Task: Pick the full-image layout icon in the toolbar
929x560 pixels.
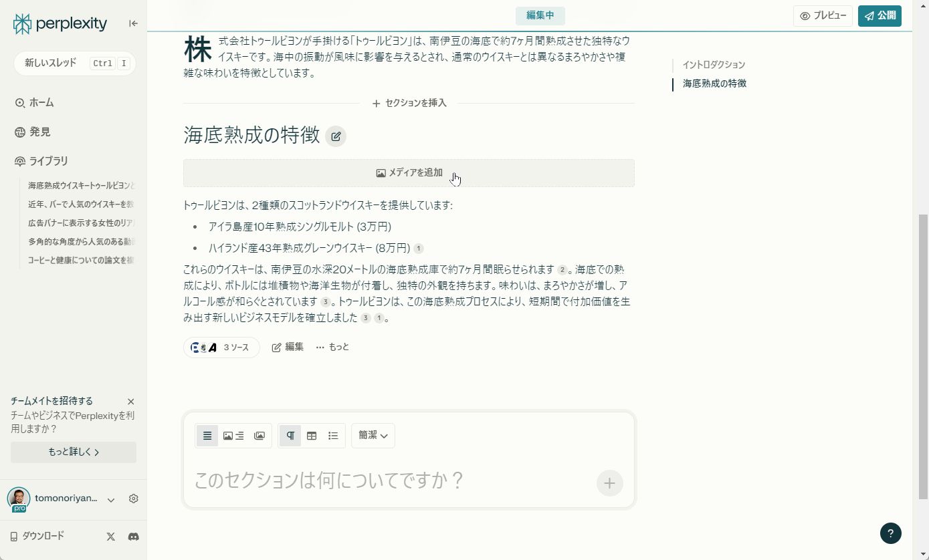Action: point(260,435)
